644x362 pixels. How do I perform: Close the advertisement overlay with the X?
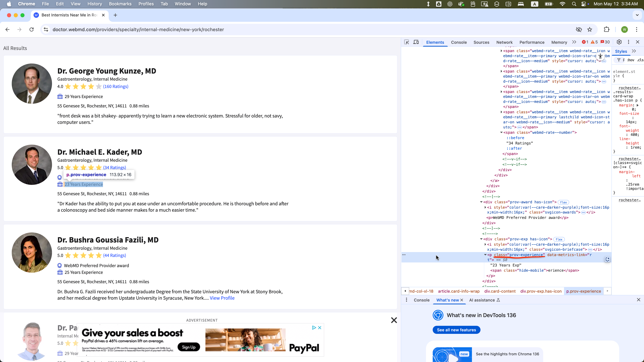394,320
